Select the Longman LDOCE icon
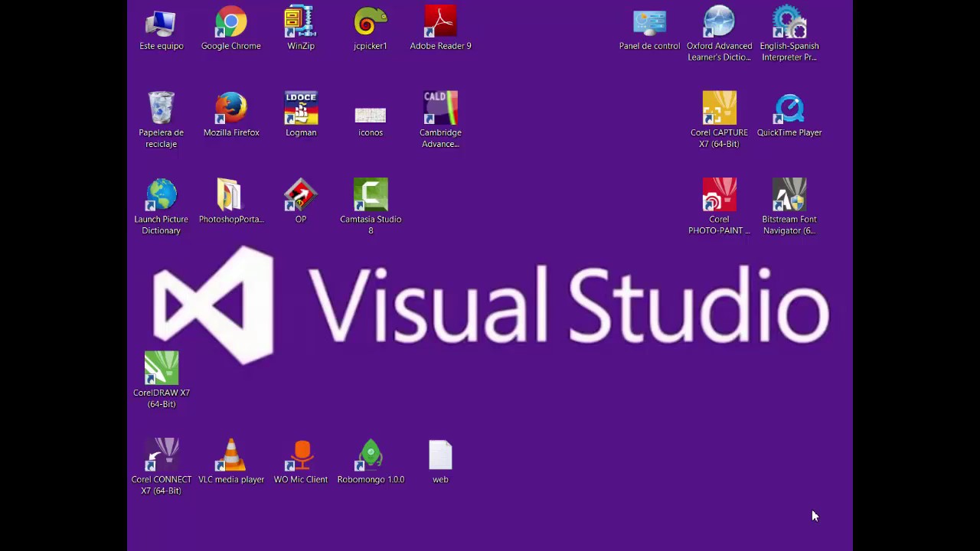 301,109
